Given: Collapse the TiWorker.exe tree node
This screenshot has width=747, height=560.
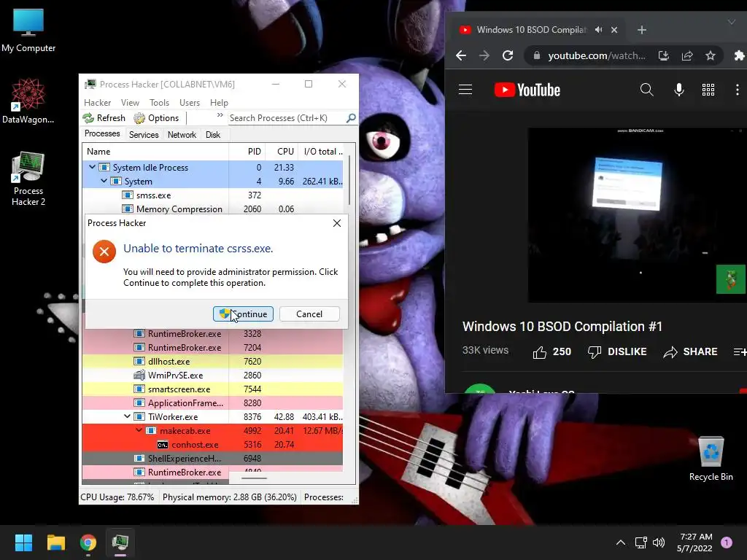Looking at the screenshot, I should coord(127,416).
